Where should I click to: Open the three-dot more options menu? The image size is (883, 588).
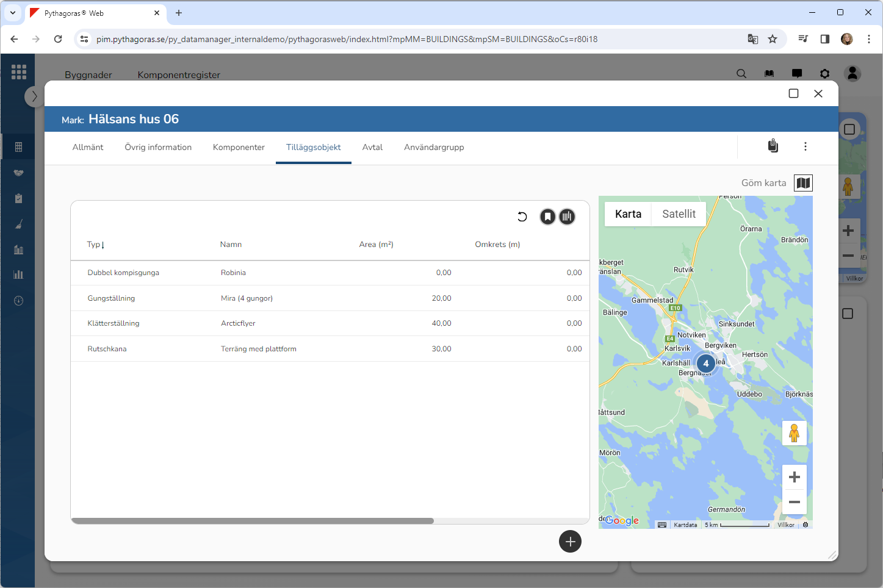[x=806, y=146]
